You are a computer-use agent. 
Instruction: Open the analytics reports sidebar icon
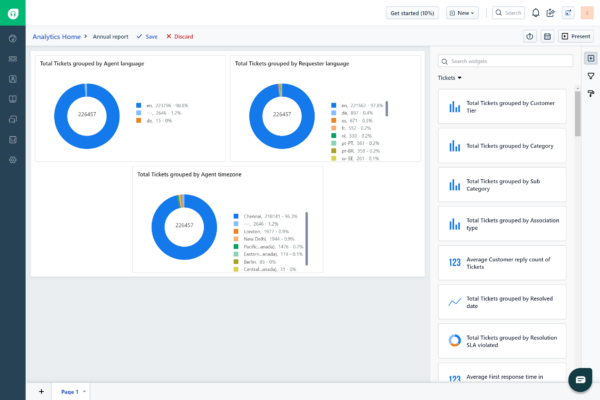[x=13, y=140]
